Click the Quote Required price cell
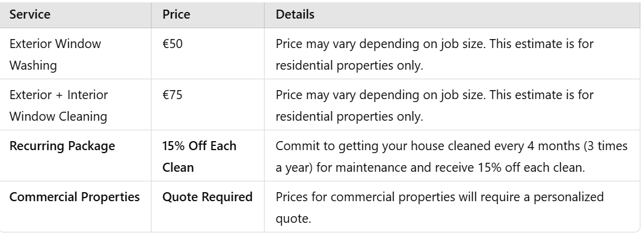The height and width of the screenshot is (233, 644). [208, 207]
